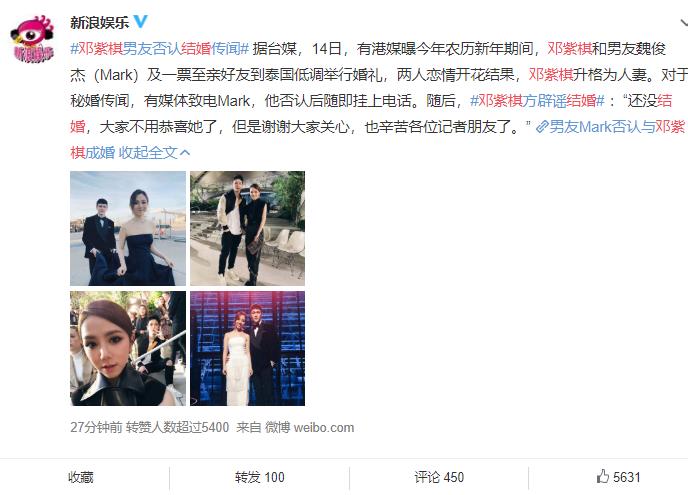The height and width of the screenshot is (495, 688).
Task: Open hashtag #邓紫棋男友否认结婚传闻#
Action: [x=160, y=48]
